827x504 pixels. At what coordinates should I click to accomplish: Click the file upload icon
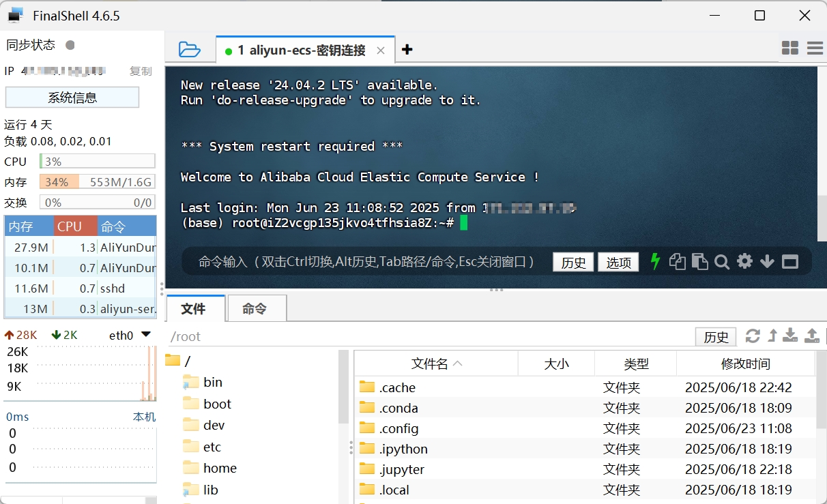click(x=811, y=336)
